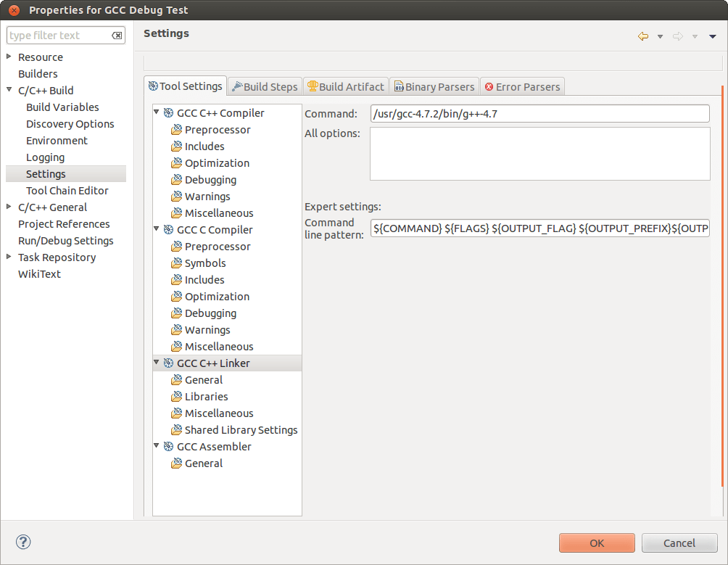
Task: Expand the Resource category in sidebar
Action: pyautogui.click(x=9, y=57)
